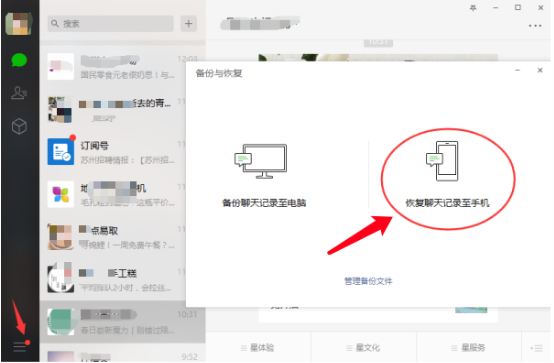Click the plus button to start a new chat
This screenshot has width=554, height=363.
(x=189, y=24)
